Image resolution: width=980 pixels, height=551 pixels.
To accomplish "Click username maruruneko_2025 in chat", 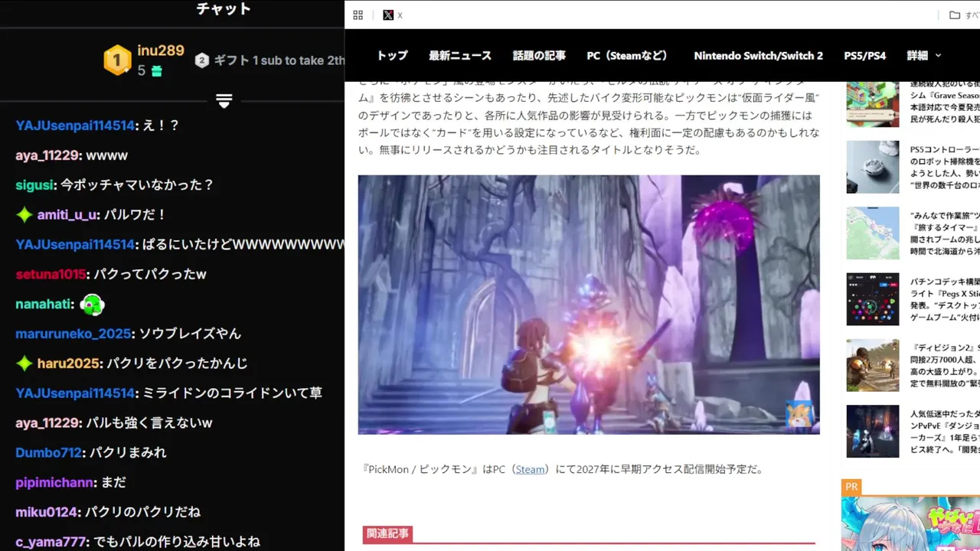I will (x=74, y=334).
